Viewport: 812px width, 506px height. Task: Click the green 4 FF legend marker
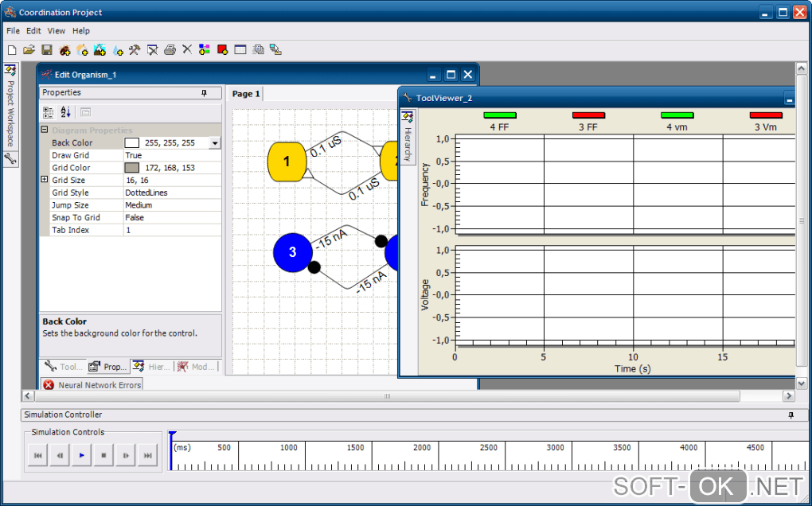500,115
